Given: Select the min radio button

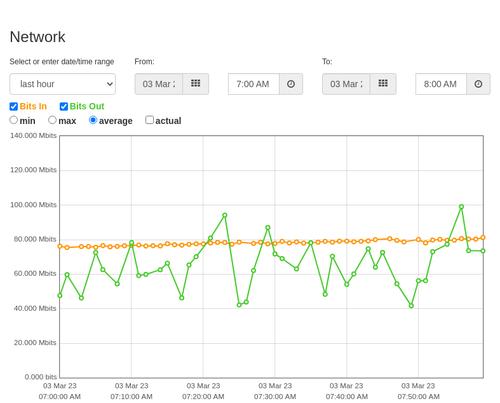Looking at the screenshot, I should 14,120.
